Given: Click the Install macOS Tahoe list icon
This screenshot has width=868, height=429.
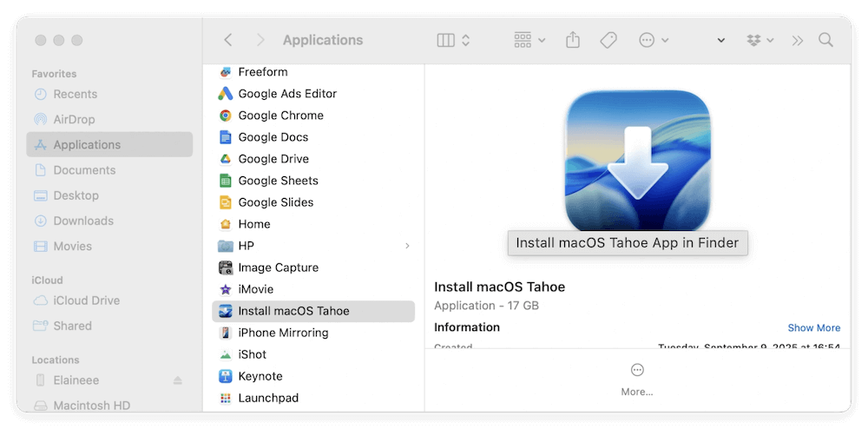Looking at the screenshot, I should 225,311.
